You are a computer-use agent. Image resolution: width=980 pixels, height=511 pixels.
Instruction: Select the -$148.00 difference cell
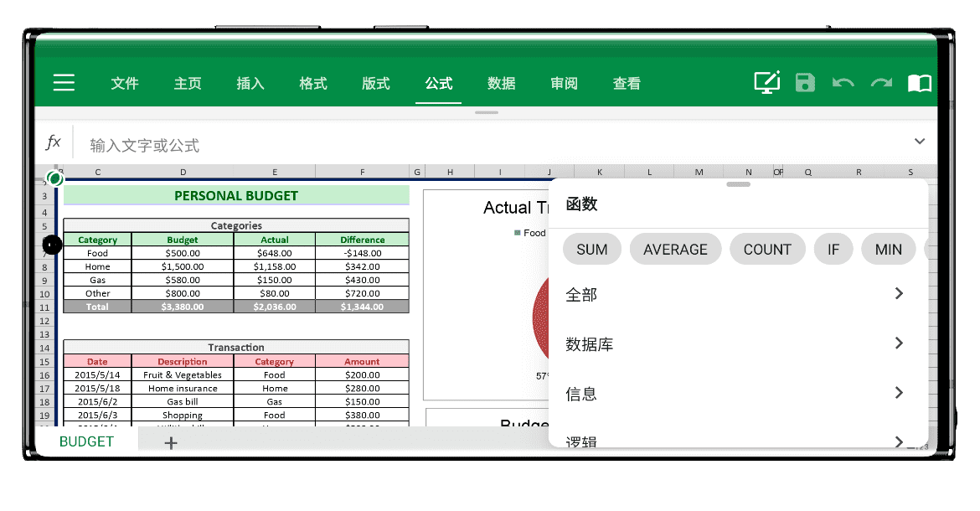click(363, 253)
